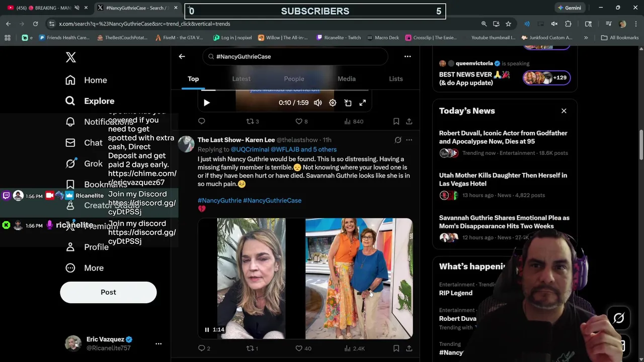Screen dimensions: 644x362
Task: Share Karen Lee's post
Action: (x=409, y=348)
